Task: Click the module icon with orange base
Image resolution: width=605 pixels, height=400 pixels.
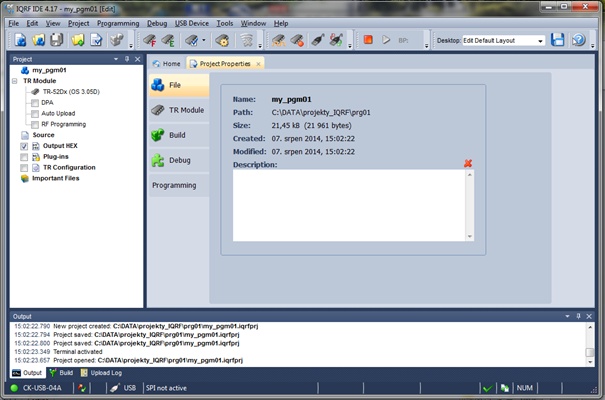Action: tap(278, 40)
